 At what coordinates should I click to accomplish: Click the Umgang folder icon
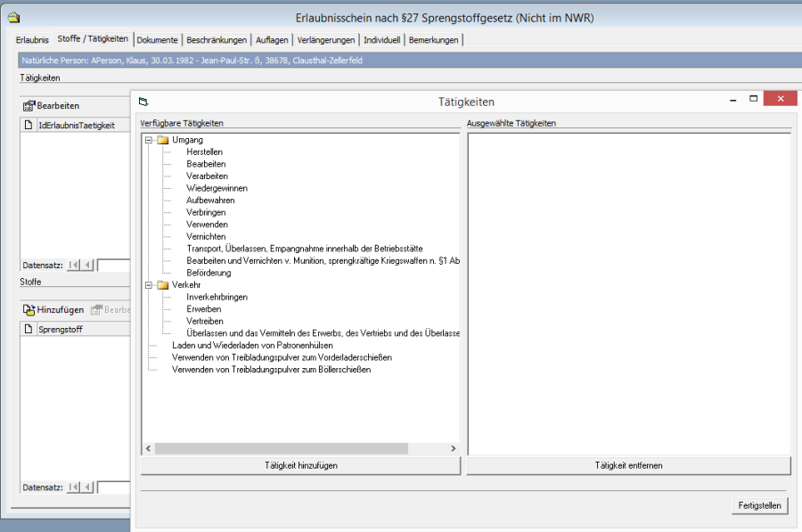[162, 141]
